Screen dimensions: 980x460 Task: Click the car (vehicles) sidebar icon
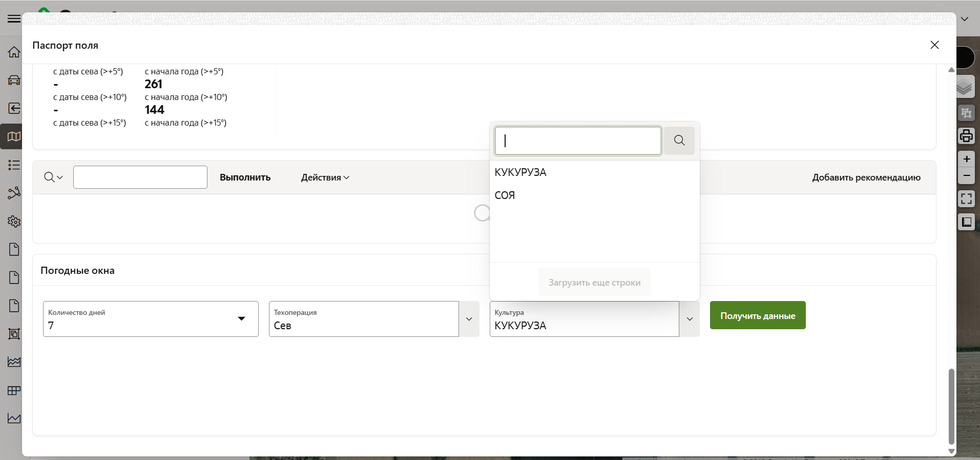click(x=14, y=80)
